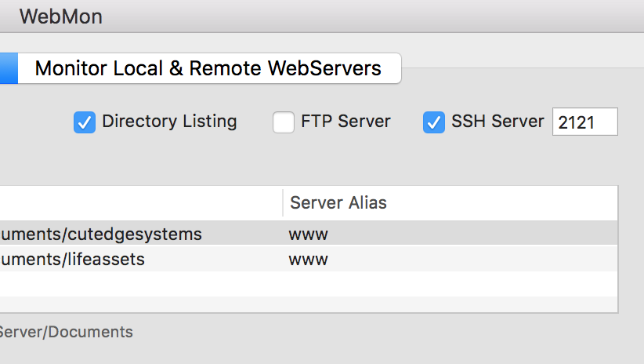Select the blue highlighted tab at left edge
The height and width of the screenshot is (364, 644).
pyautogui.click(x=8, y=68)
